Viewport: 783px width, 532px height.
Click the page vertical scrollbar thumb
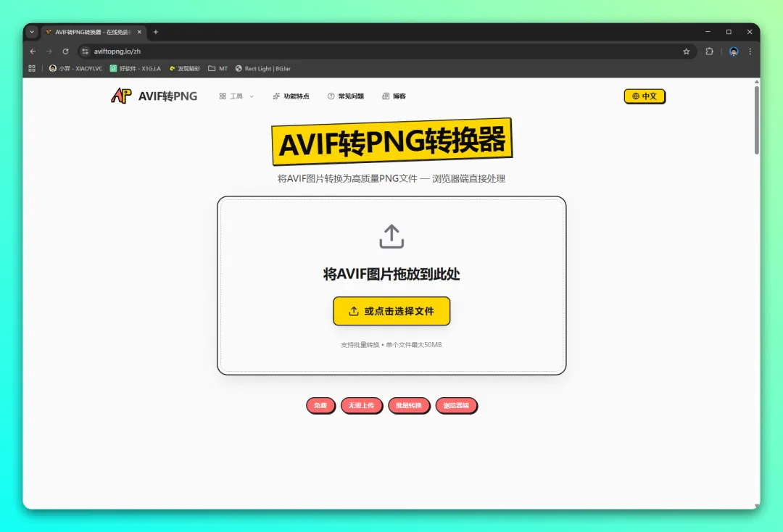[756, 120]
